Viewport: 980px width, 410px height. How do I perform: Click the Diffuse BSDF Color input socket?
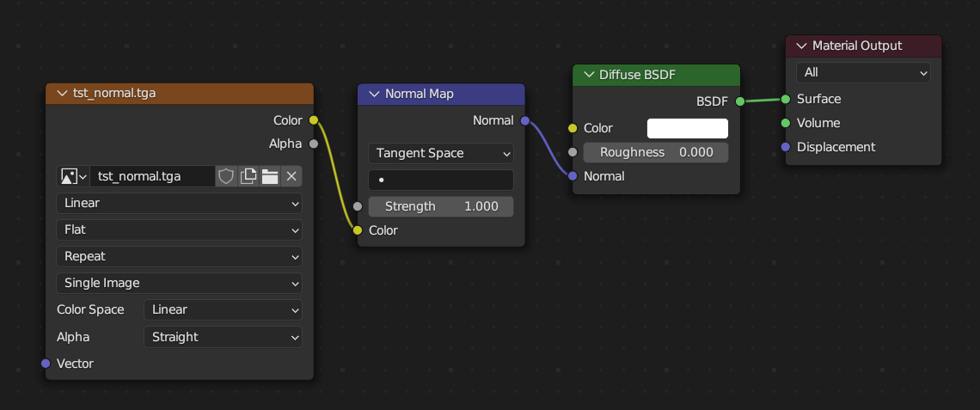tap(573, 128)
